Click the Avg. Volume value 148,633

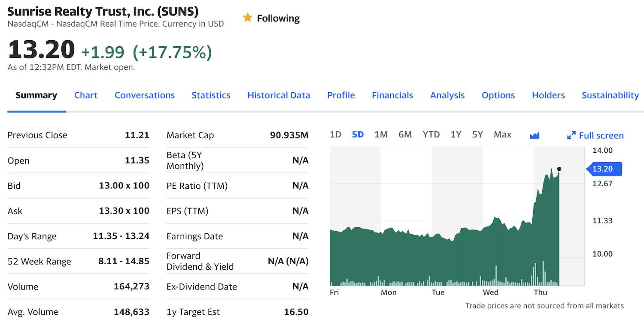tap(131, 312)
